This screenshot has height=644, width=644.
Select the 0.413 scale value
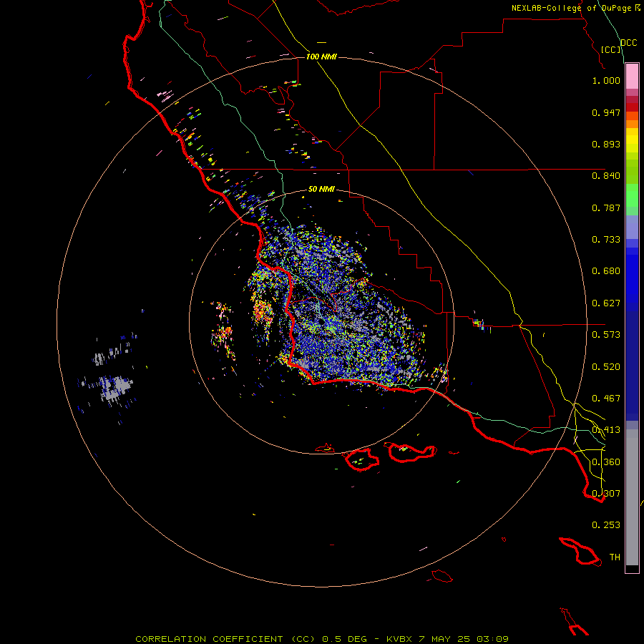click(606, 430)
